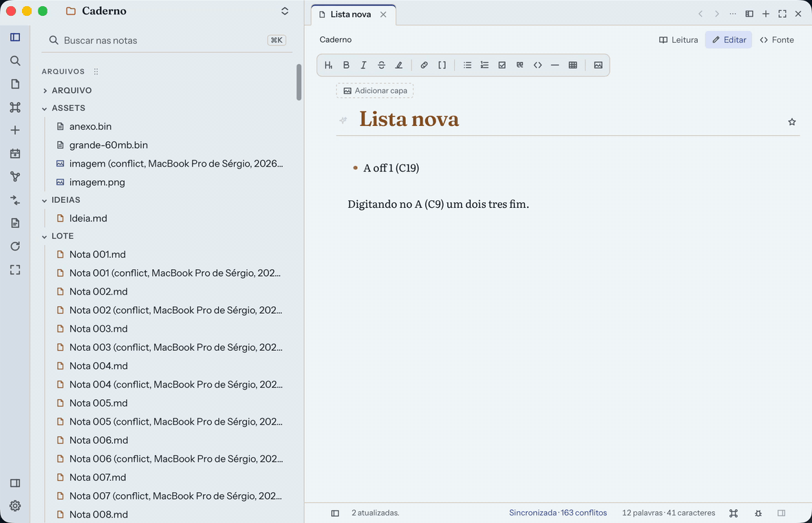Switch to Fonte source mode
Screen dimensions: 812x523
click(x=777, y=40)
